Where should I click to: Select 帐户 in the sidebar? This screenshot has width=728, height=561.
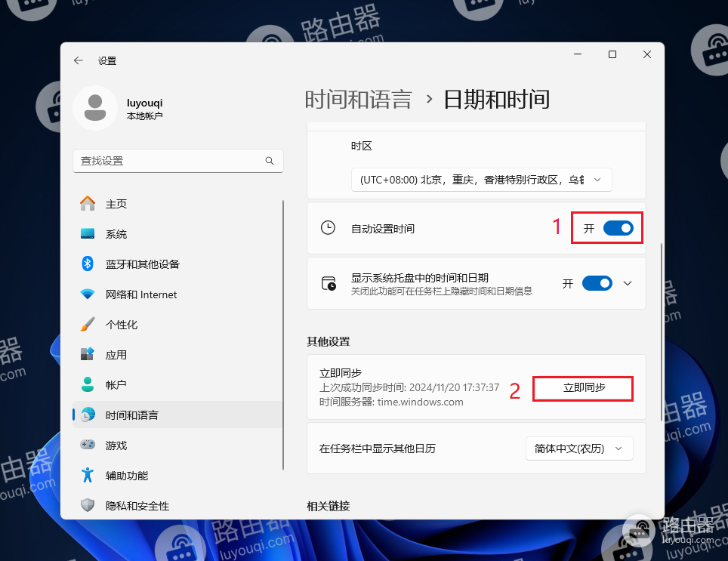[x=177, y=384]
